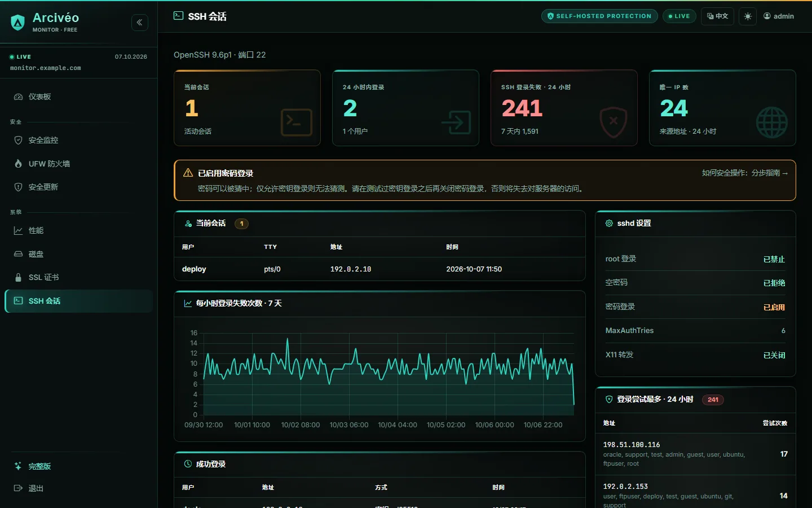Click the terminal icon in the page header
The image size is (812, 508).
(178, 16)
